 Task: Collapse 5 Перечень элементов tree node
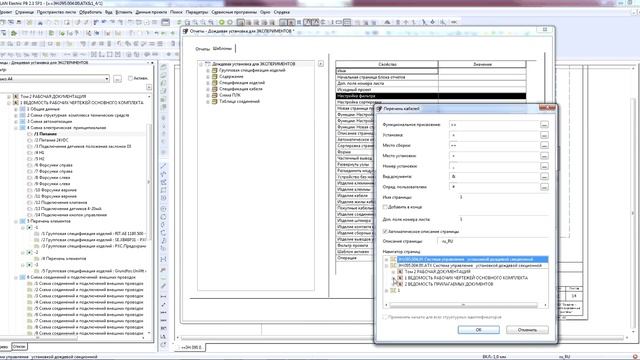[16, 221]
